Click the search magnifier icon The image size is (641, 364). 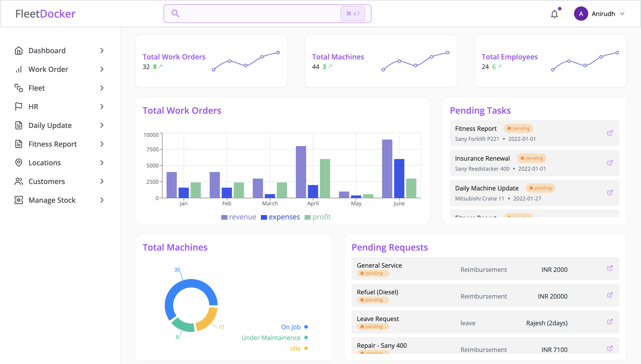[x=175, y=13]
